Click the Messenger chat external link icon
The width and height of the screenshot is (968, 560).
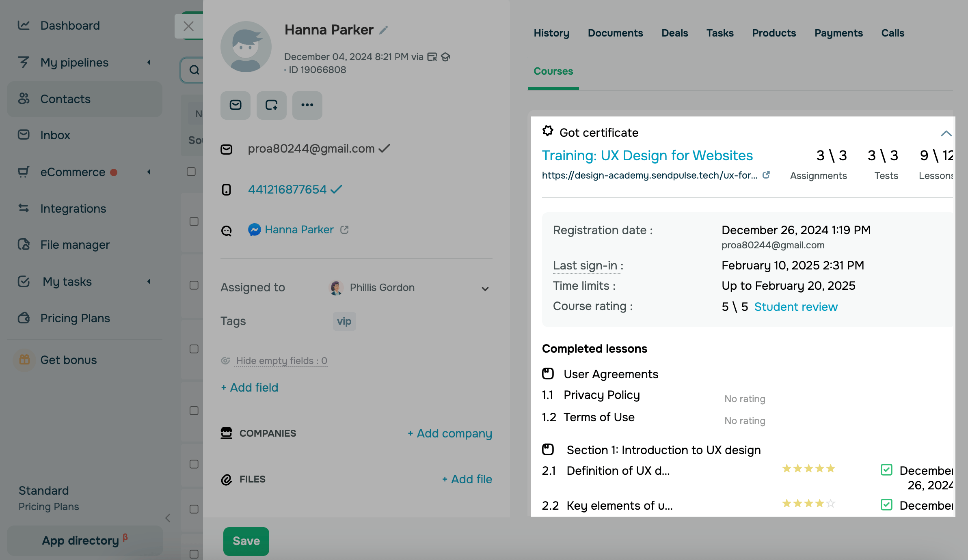pos(344,230)
